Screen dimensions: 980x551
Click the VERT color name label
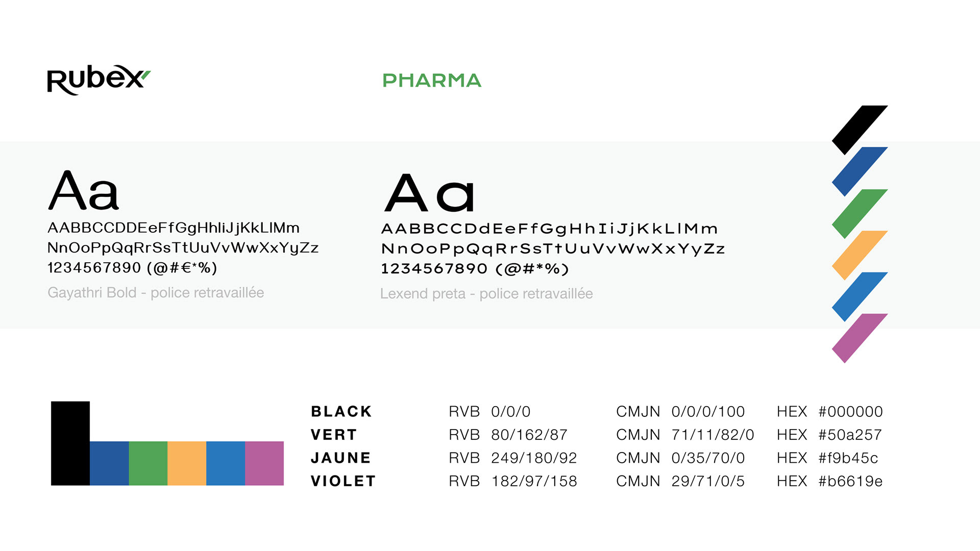click(x=334, y=435)
